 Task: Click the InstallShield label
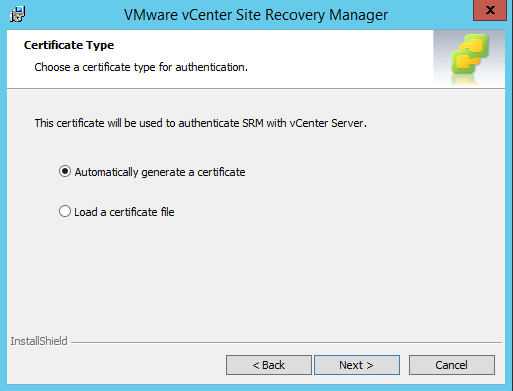[x=39, y=341]
